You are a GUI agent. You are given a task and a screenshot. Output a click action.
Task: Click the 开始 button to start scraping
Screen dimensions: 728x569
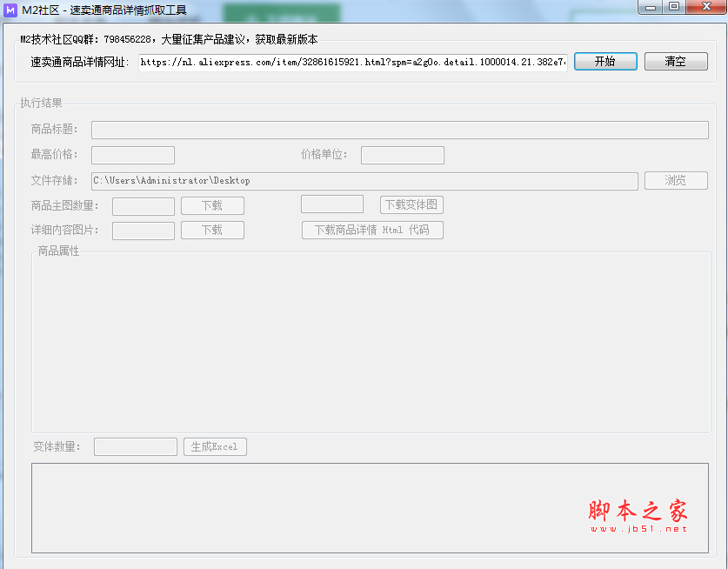(604, 61)
